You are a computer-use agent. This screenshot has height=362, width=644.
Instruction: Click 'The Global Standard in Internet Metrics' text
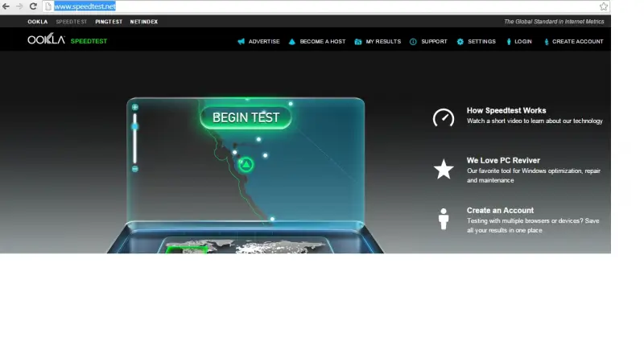pyautogui.click(x=554, y=22)
